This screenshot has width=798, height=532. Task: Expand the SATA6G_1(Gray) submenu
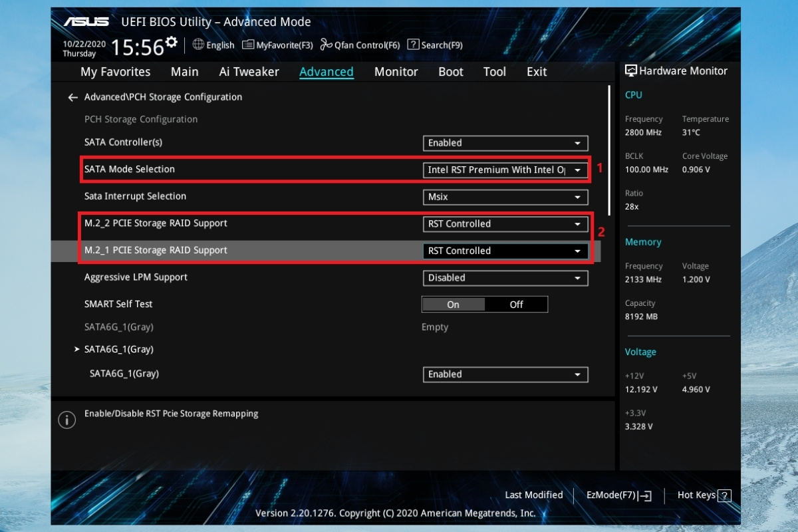point(118,349)
